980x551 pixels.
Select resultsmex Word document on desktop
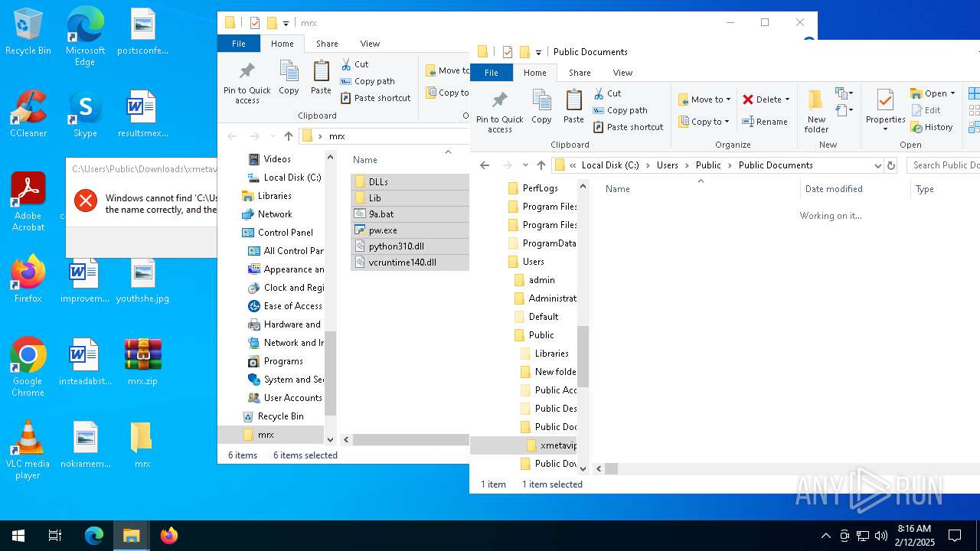tap(142, 114)
